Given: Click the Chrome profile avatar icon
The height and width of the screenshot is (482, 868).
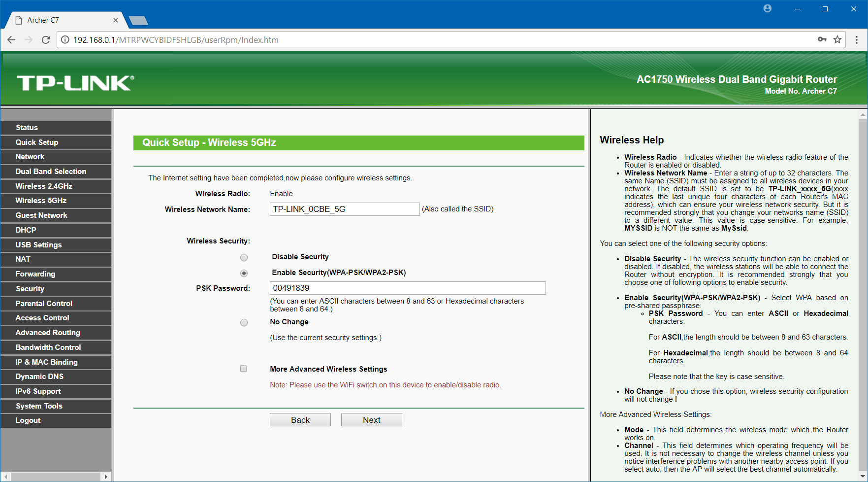Looking at the screenshot, I should (768, 8).
